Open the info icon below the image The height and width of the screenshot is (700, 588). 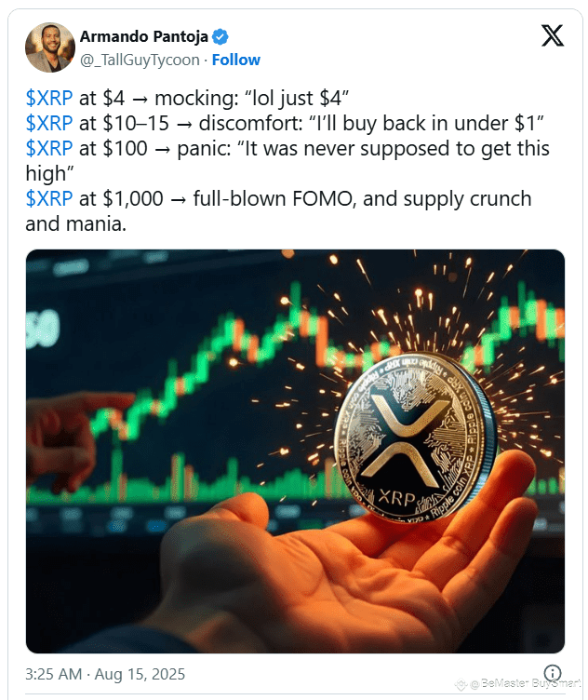click(x=553, y=672)
